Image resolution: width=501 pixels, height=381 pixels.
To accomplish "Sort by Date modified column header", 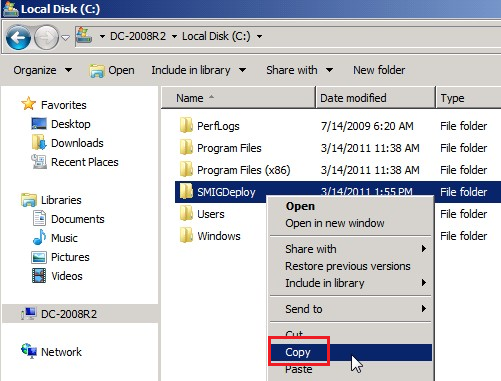I will [375, 98].
